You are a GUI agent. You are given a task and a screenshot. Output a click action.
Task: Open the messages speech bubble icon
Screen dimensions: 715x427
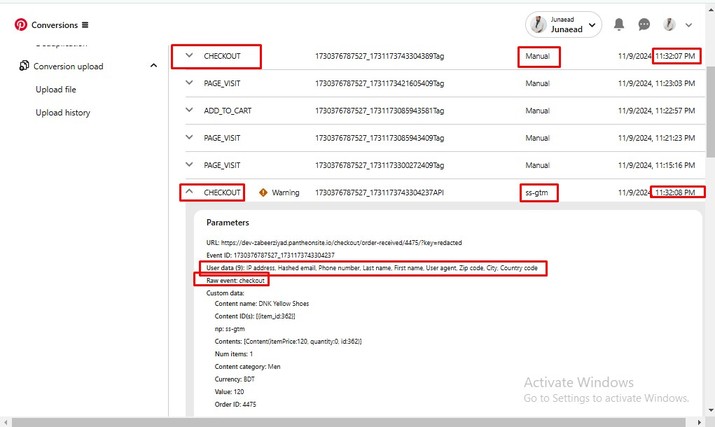click(644, 25)
